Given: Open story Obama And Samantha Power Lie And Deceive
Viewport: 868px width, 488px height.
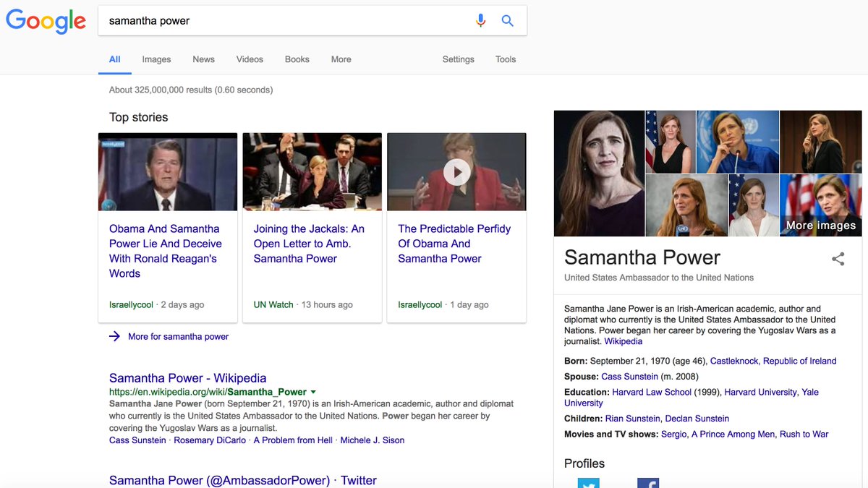Looking at the screenshot, I should (166, 251).
